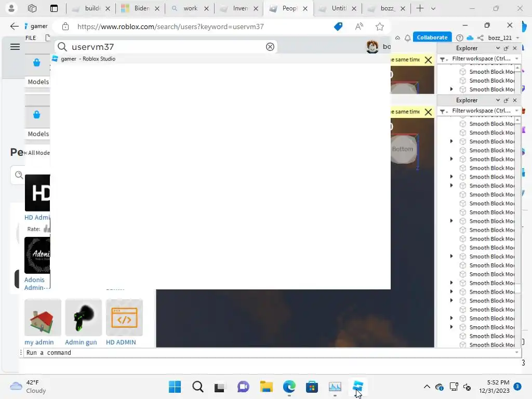Dismiss the lower yellow notification banner
532x399 pixels.
coord(429,112)
